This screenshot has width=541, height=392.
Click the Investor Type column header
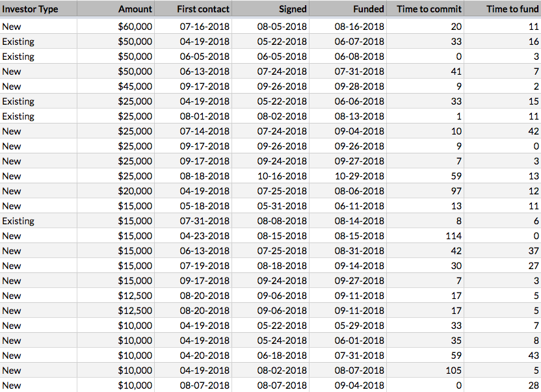(x=30, y=9)
